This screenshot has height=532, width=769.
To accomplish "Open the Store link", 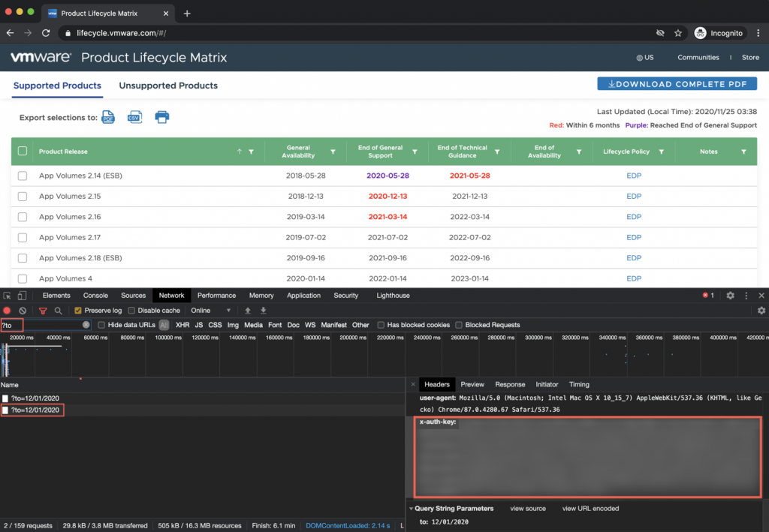I will click(x=750, y=57).
